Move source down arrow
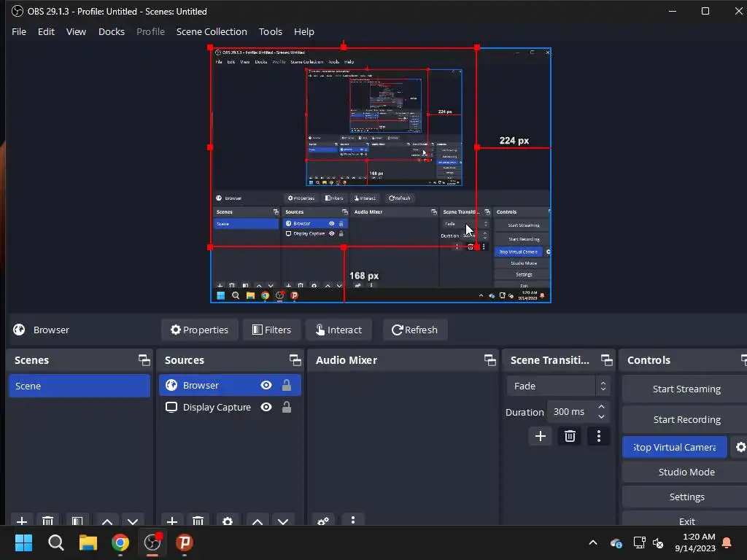747x560 pixels. click(283, 521)
